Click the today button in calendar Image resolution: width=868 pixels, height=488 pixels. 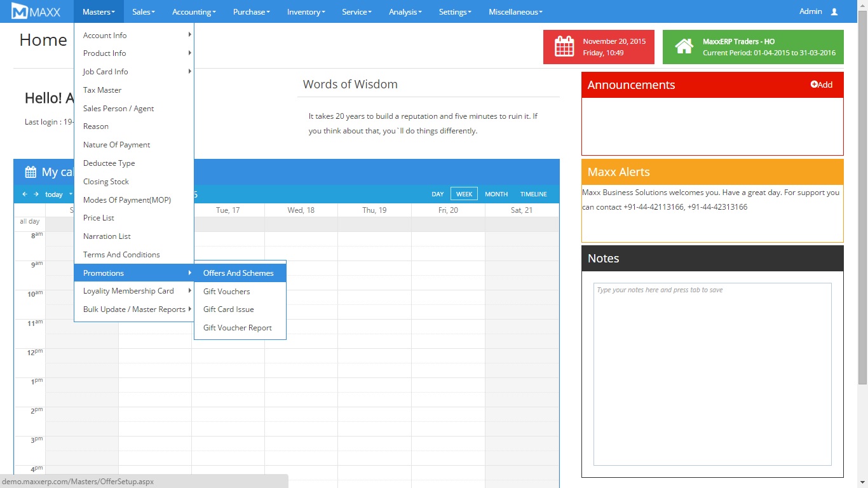pos(54,194)
